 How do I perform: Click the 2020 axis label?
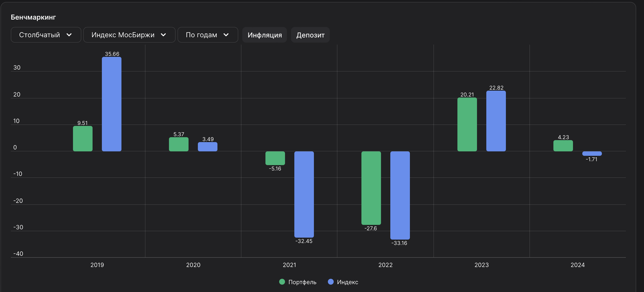point(193,265)
